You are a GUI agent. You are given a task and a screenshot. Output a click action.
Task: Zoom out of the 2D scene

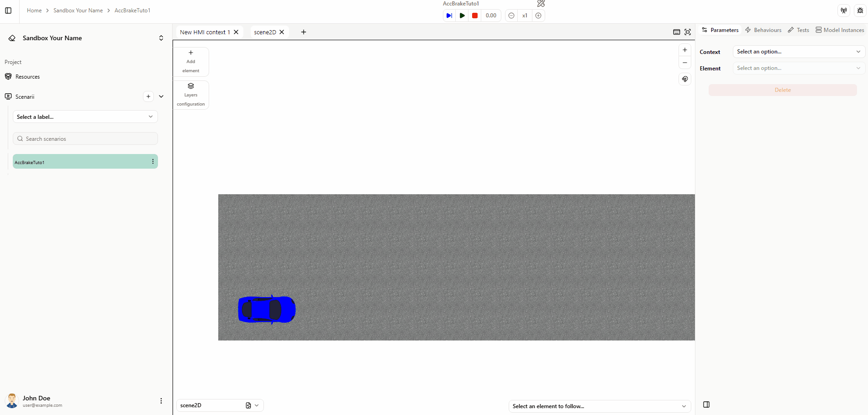pyautogui.click(x=684, y=63)
